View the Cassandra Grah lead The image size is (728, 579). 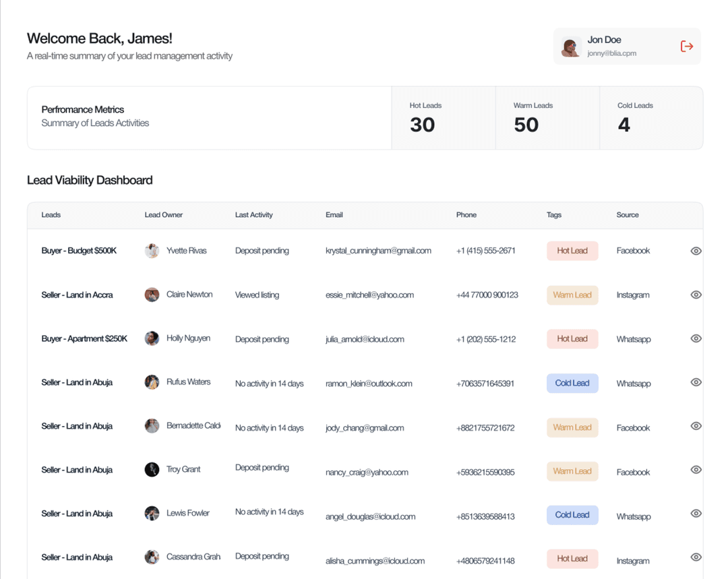tap(696, 557)
